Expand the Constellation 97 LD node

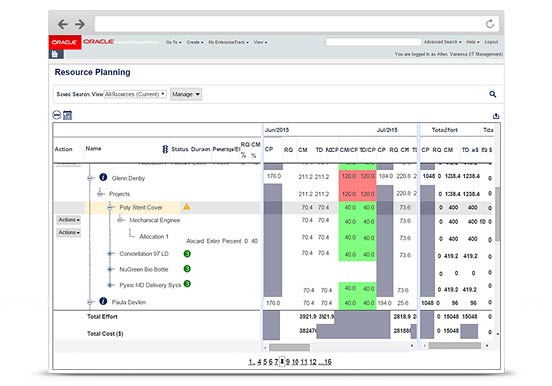coord(110,254)
